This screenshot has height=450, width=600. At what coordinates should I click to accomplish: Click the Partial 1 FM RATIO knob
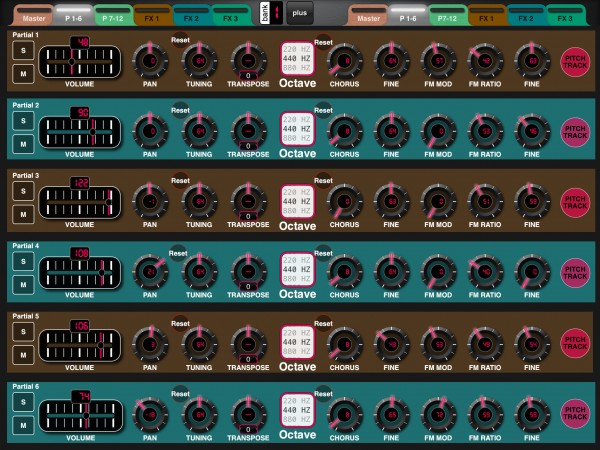[485, 61]
